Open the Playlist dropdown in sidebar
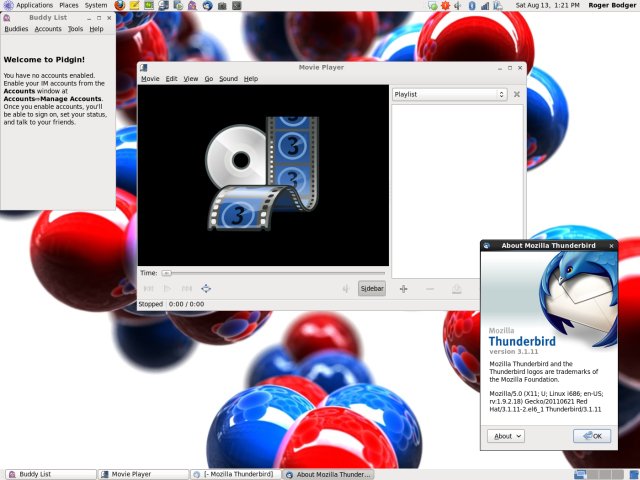The height and width of the screenshot is (480, 640). tap(449, 94)
